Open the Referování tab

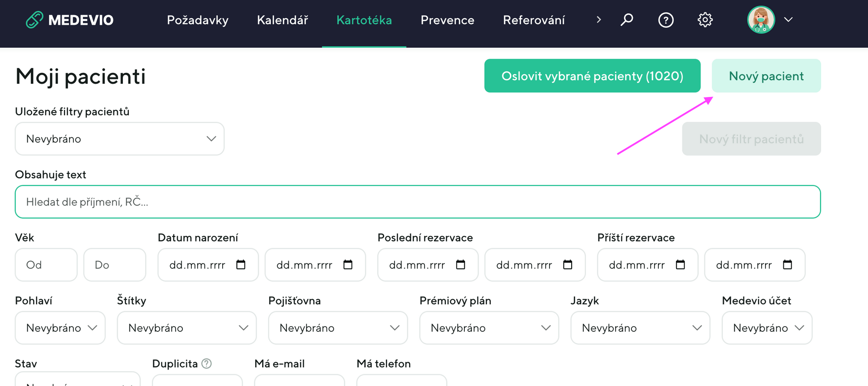(x=534, y=20)
